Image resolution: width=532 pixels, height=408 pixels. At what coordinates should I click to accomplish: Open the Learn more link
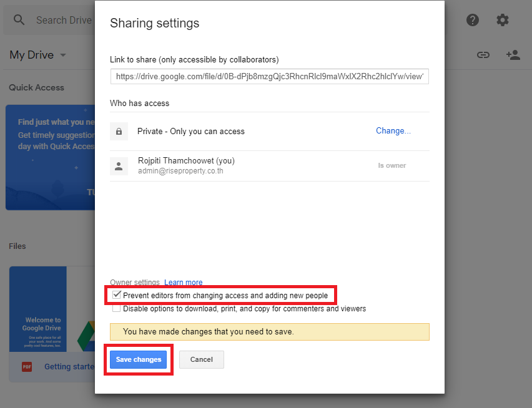(183, 283)
